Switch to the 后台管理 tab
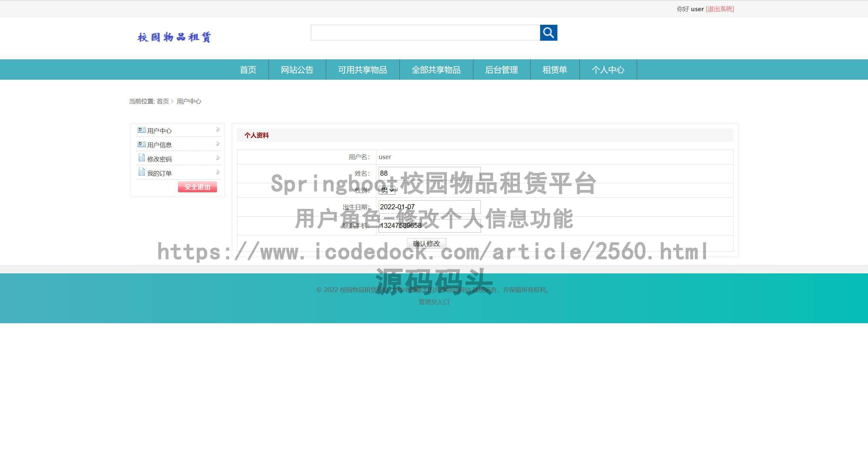The width and height of the screenshot is (868, 466). tap(501, 70)
